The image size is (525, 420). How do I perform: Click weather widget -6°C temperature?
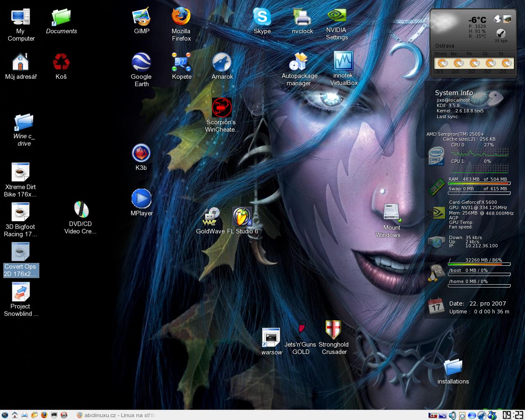477,20
